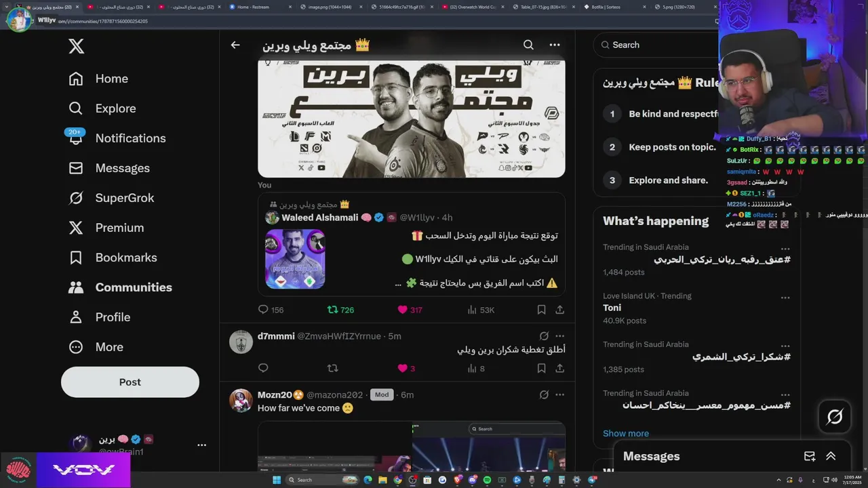Click the Windows Start button
The image size is (868, 488).
point(277,480)
